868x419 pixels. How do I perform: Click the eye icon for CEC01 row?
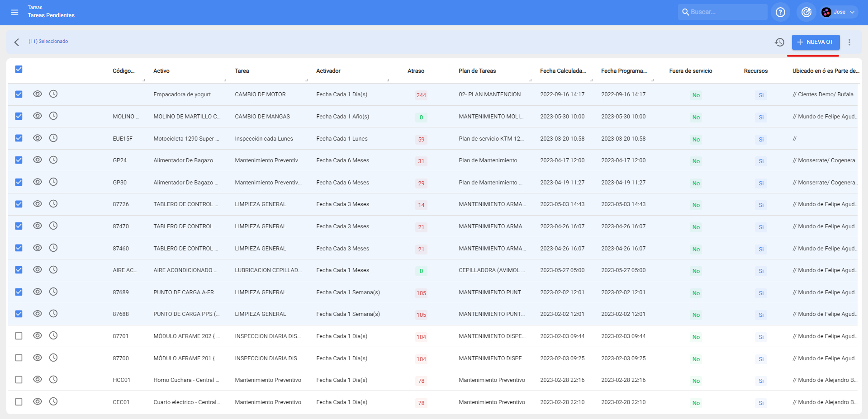tap(38, 402)
